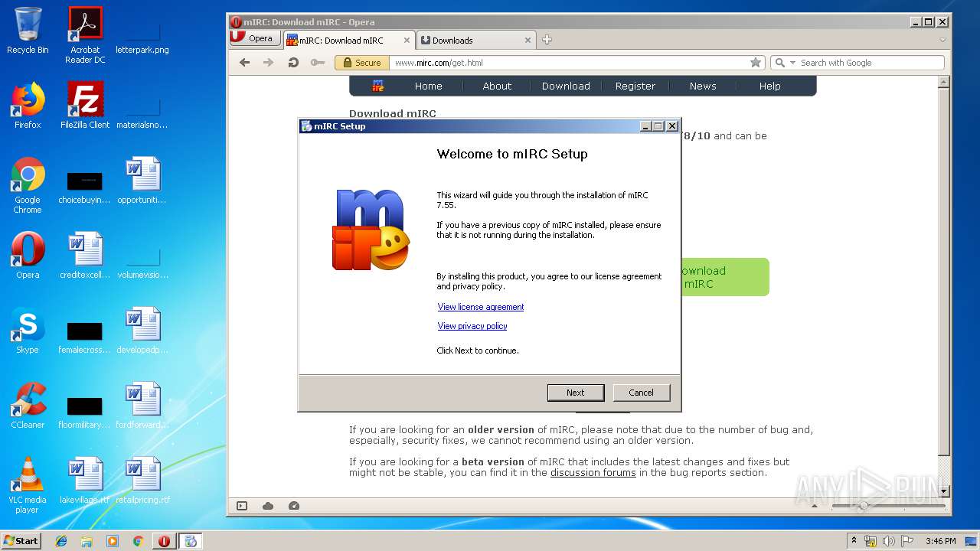Open the volume control tray icon
The image size is (980, 551).
click(889, 541)
